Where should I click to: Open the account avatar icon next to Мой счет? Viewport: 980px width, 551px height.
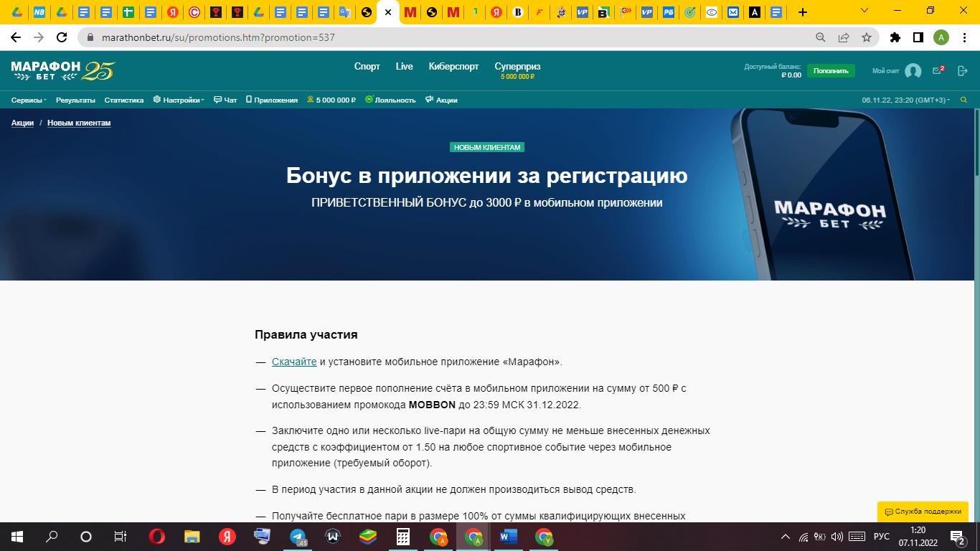coord(913,71)
